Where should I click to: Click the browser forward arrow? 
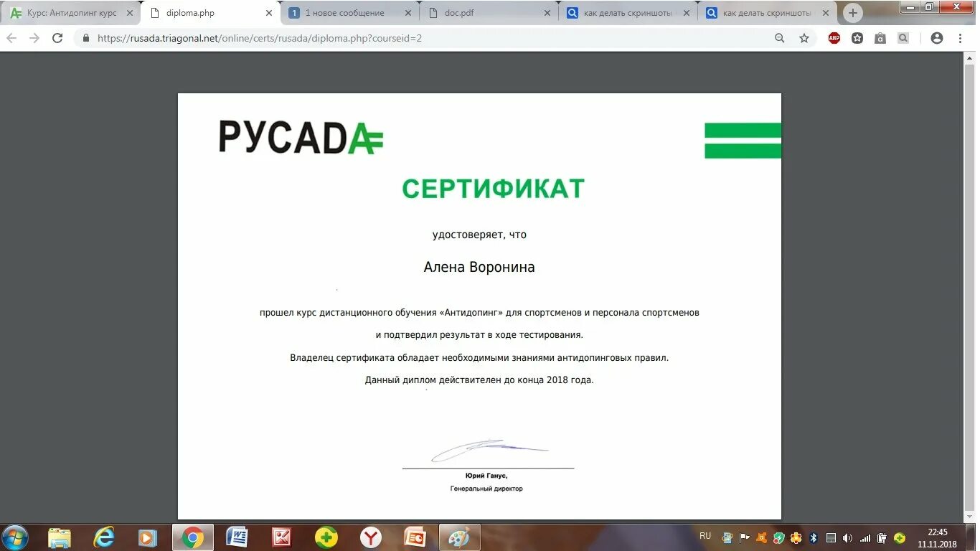tap(34, 38)
